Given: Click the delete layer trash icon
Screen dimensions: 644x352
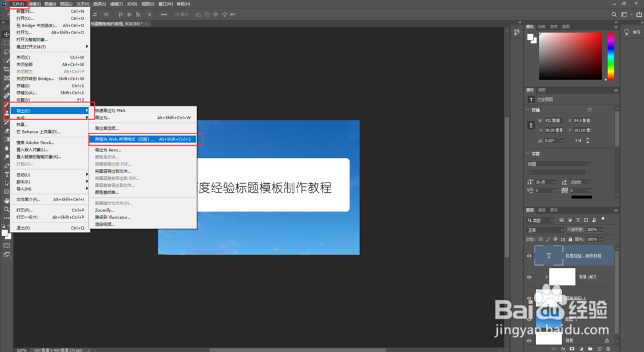Looking at the screenshot, I should (x=608, y=349).
